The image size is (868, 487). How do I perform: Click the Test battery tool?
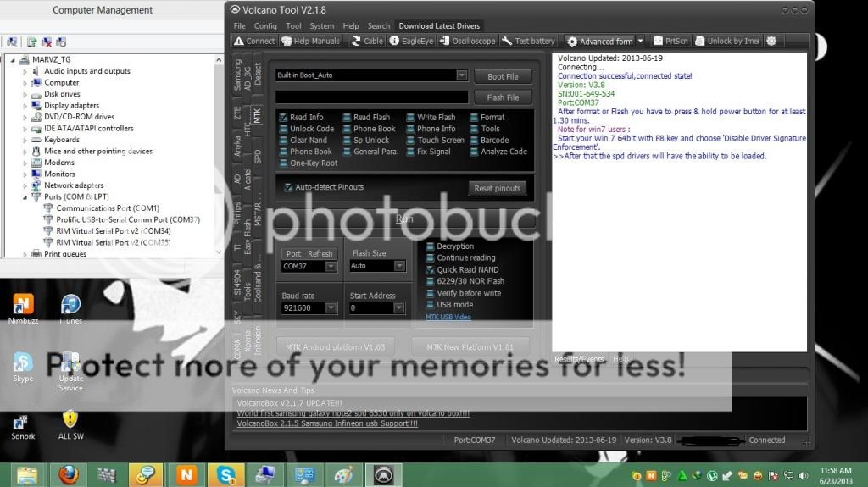pyautogui.click(x=529, y=41)
